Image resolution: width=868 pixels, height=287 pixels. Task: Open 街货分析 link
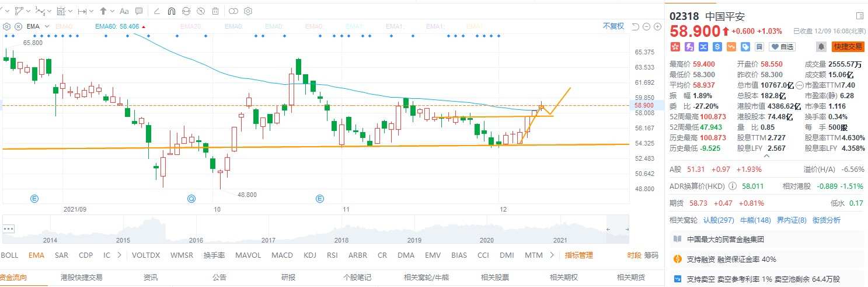(x=827, y=220)
